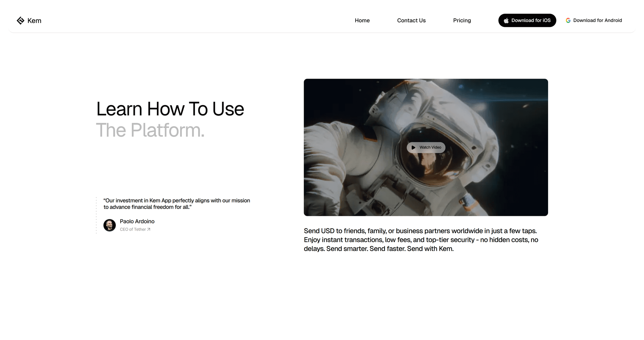Click the Apple logo icon

pos(506,20)
